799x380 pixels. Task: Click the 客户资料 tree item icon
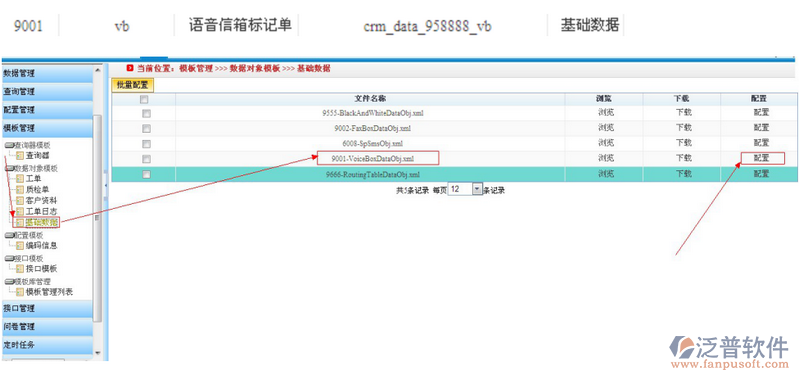click(20, 200)
